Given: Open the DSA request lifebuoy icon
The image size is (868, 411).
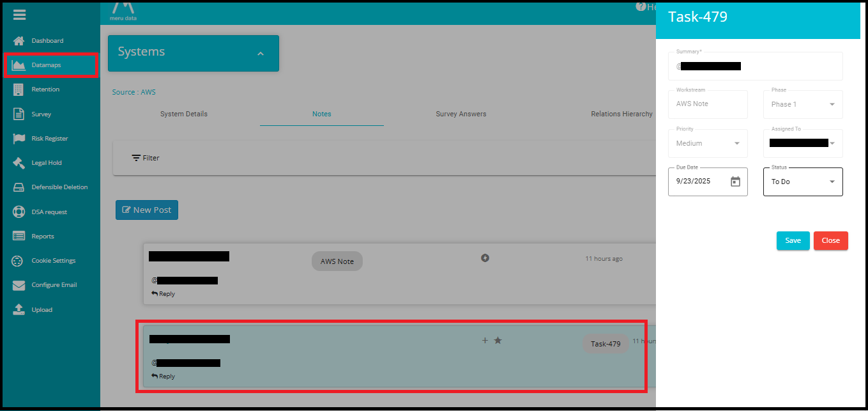Looking at the screenshot, I should pyautogui.click(x=19, y=212).
